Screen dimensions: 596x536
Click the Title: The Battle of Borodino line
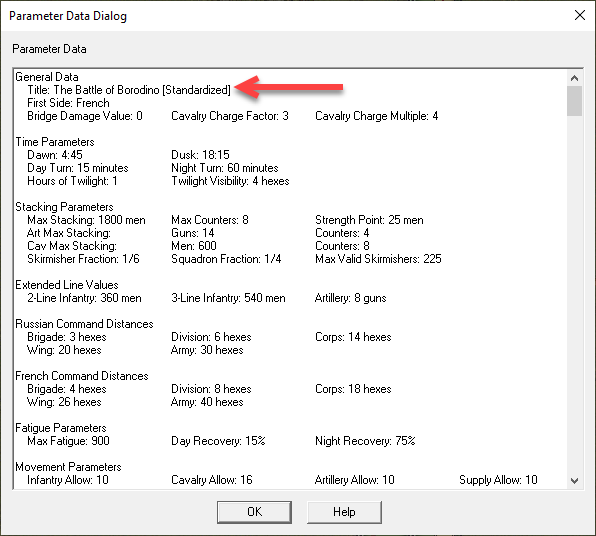[129, 90]
